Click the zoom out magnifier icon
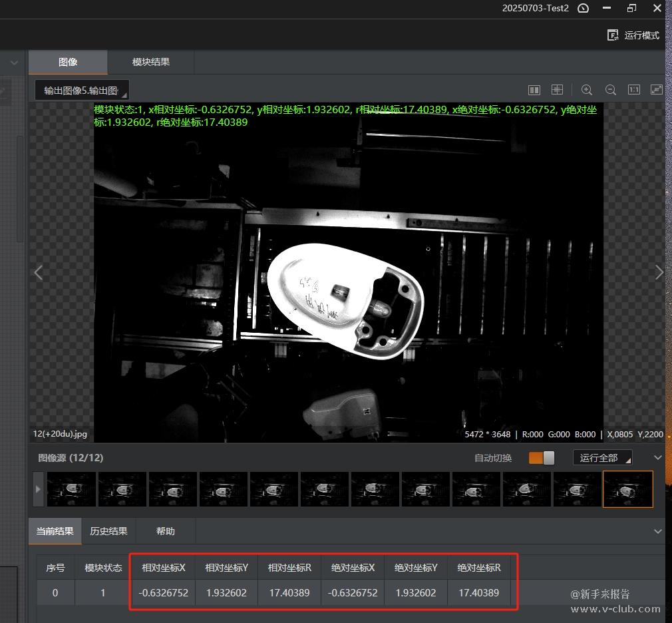Screen dimensions: 672x623 610,90
